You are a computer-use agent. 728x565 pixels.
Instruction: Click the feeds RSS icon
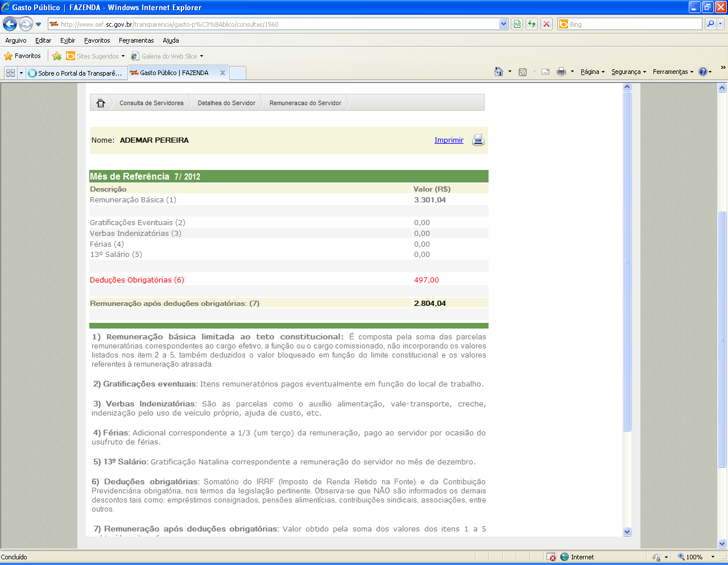(523, 72)
